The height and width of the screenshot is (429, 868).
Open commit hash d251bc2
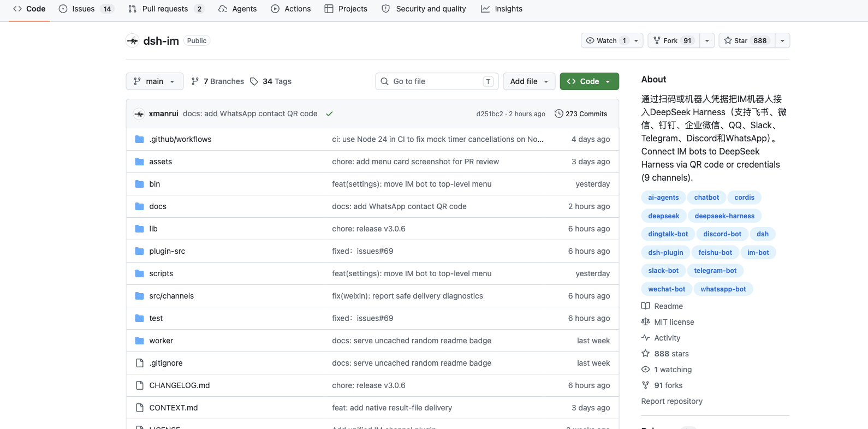(x=490, y=114)
